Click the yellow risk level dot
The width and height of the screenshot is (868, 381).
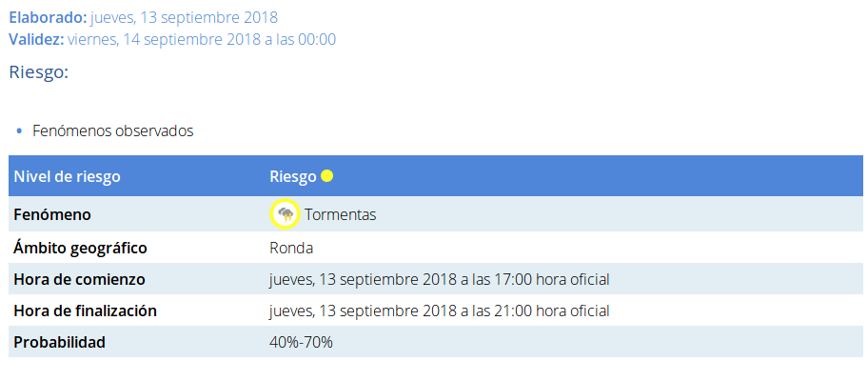pos(327,176)
